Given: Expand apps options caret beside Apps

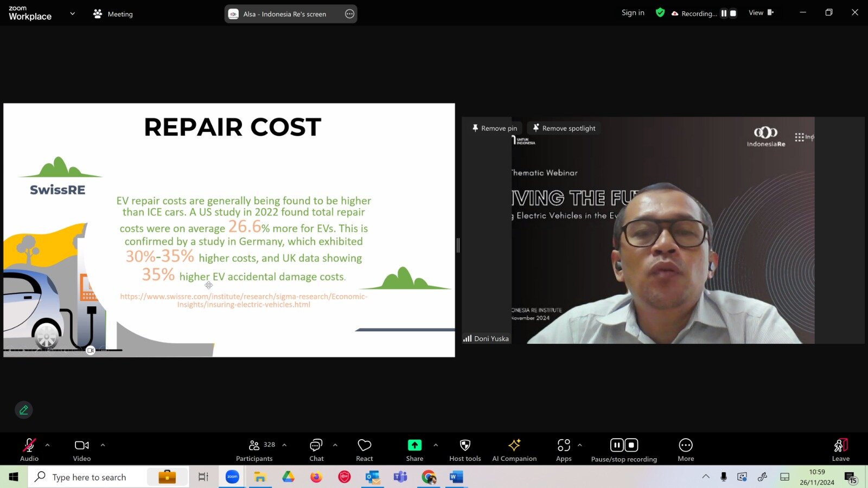Looking at the screenshot, I should [580, 445].
